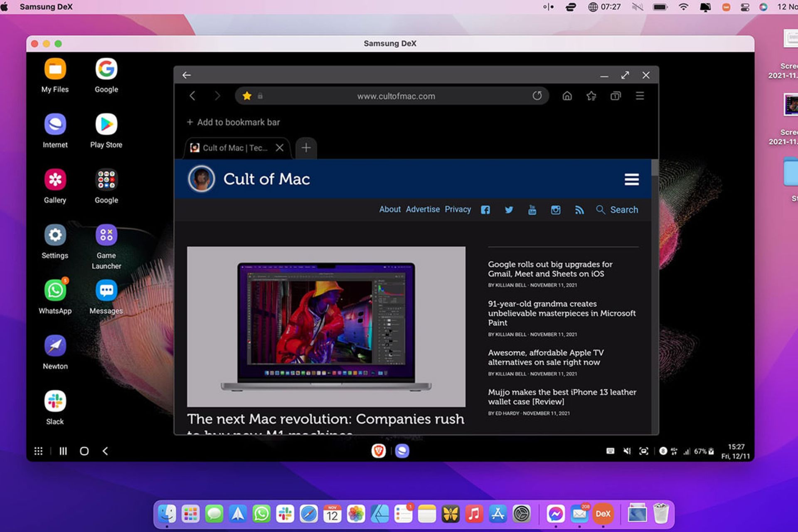Open the Samsung DeX menu in menu bar

tap(46, 7)
